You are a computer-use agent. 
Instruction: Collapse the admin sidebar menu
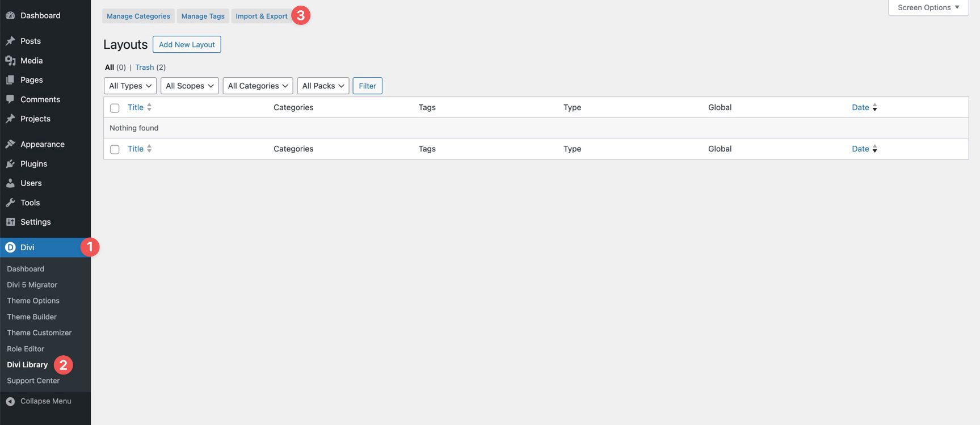[x=45, y=401]
